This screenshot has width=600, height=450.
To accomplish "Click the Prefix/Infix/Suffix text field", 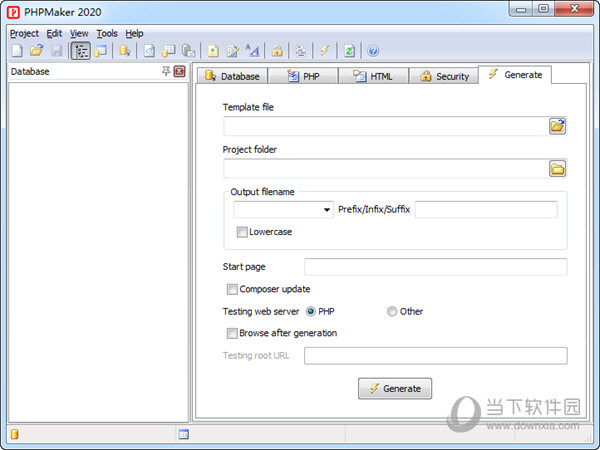I will click(486, 210).
